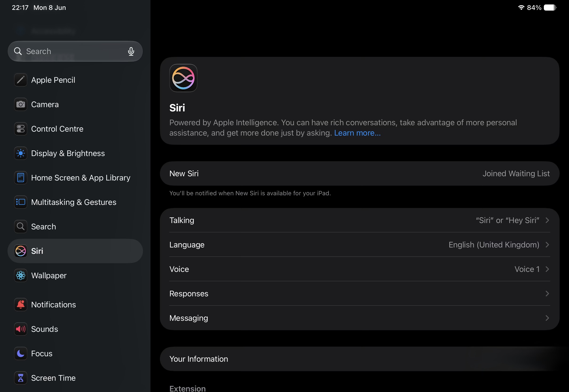The image size is (569, 392).
Task: Tap the Home Screen & App Library icon
Action: [x=21, y=178]
